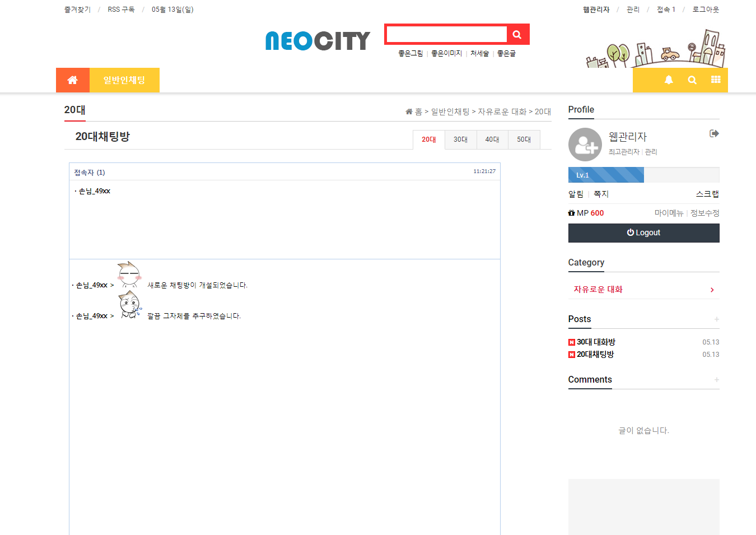The image size is (756, 535).
Task: Click the 접속자 (1) header
Action: pos(90,173)
